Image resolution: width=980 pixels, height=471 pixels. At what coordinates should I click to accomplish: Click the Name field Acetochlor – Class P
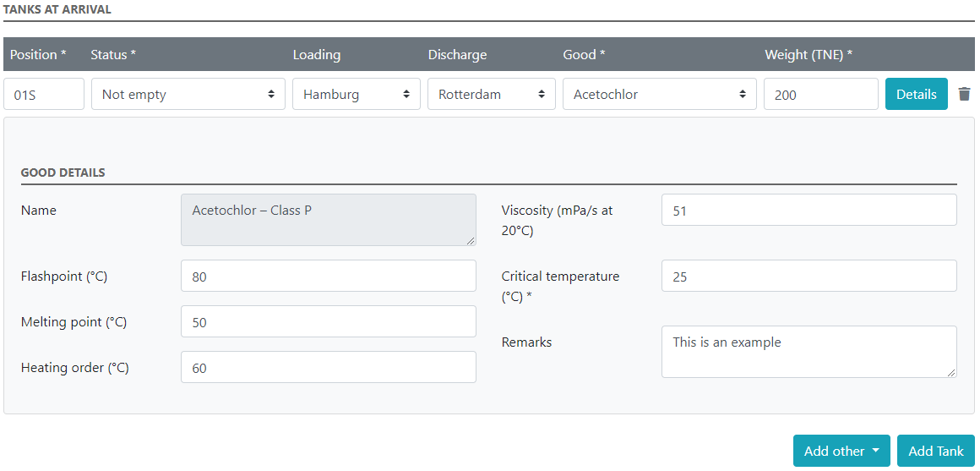point(328,220)
